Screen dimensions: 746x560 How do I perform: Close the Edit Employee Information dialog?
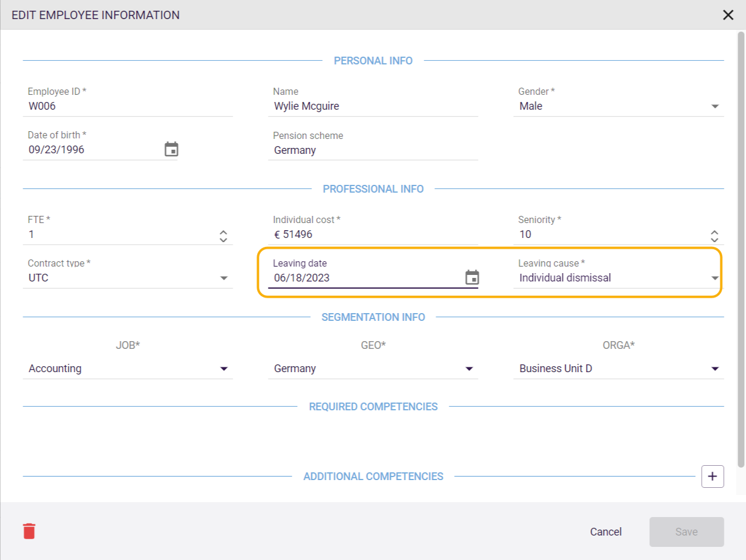click(x=728, y=15)
